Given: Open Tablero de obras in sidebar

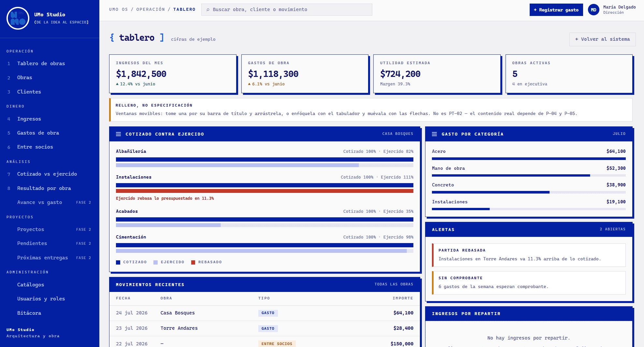Looking at the screenshot, I should [50, 64].
